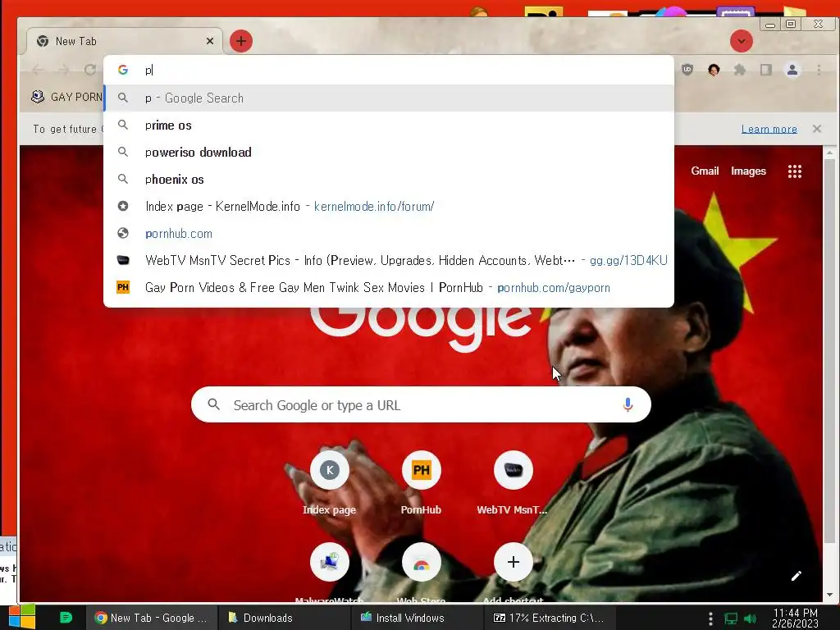Reload the page with the refresh icon
840x630 pixels.
[x=90, y=70]
